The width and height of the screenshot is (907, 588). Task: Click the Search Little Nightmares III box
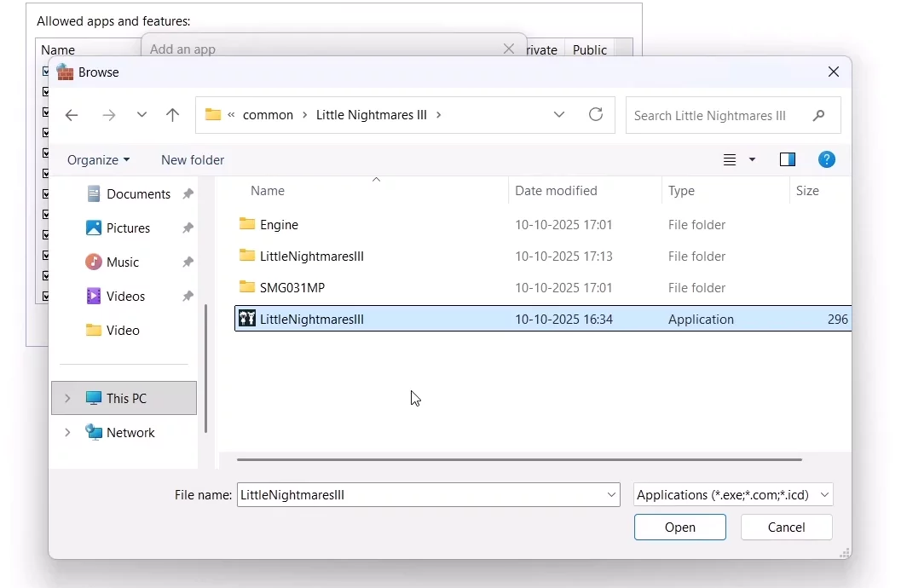coord(721,116)
